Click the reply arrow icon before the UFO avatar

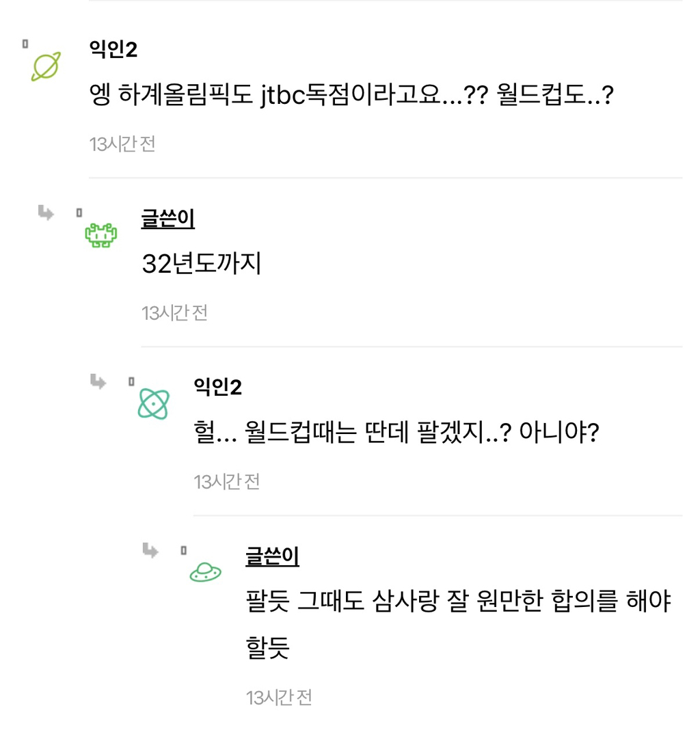[x=150, y=550]
